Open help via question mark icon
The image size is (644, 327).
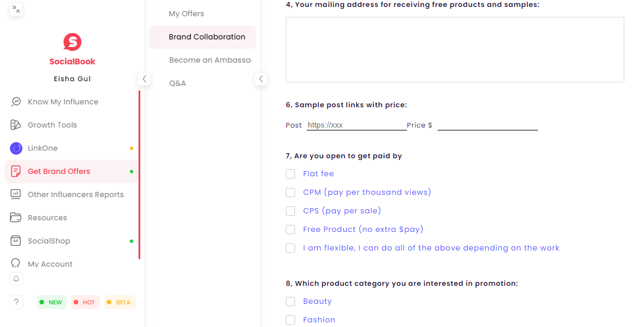pos(16,302)
